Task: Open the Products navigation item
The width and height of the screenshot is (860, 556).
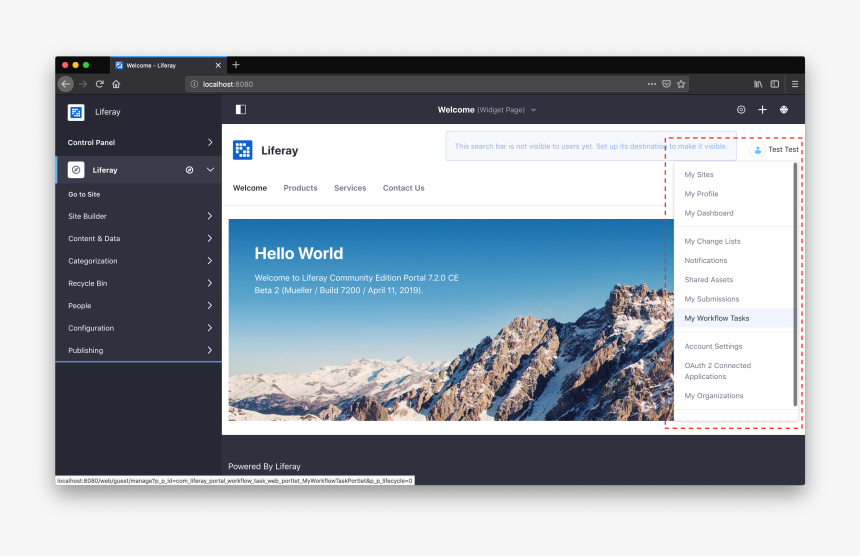Action: (x=301, y=188)
